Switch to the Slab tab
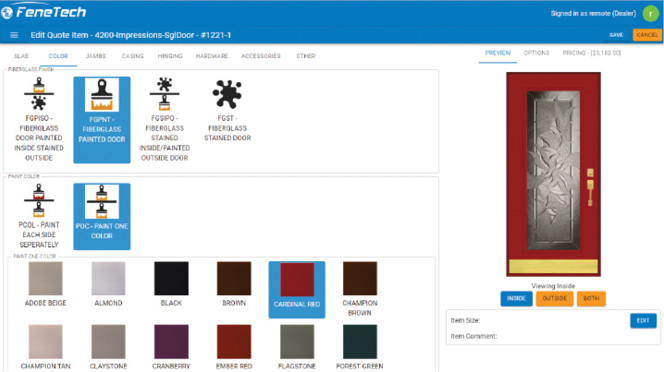Image resolution: width=664 pixels, height=372 pixels. (21, 56)
